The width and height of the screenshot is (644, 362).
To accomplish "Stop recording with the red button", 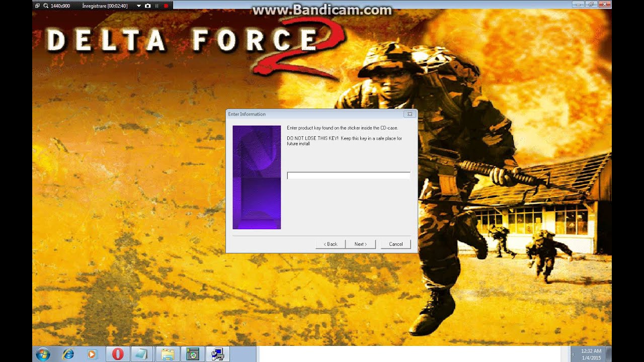I will coord(166,6).
